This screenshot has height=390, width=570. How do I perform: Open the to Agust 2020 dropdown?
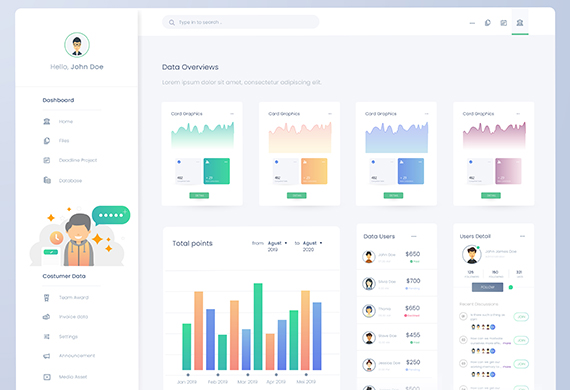313,246
